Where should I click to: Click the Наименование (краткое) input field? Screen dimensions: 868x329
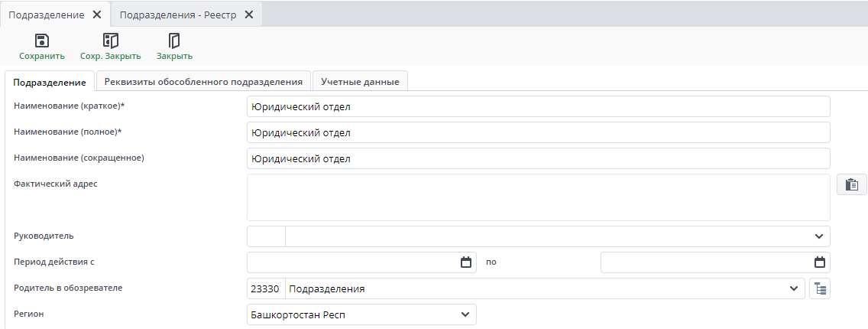538,106
